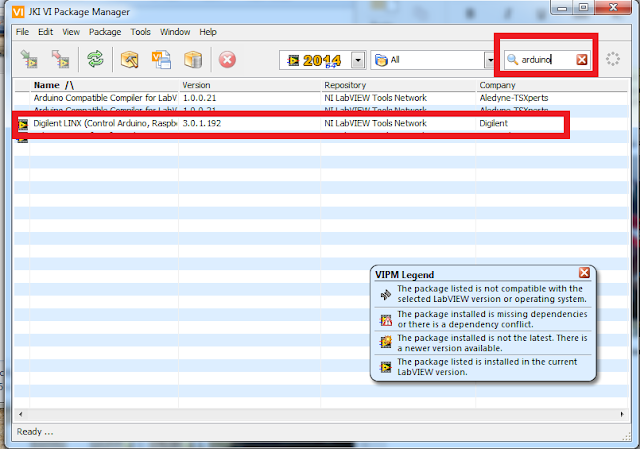Click the VI package configuration icon
The image size is (640, 449).
(x=161, y=60)
